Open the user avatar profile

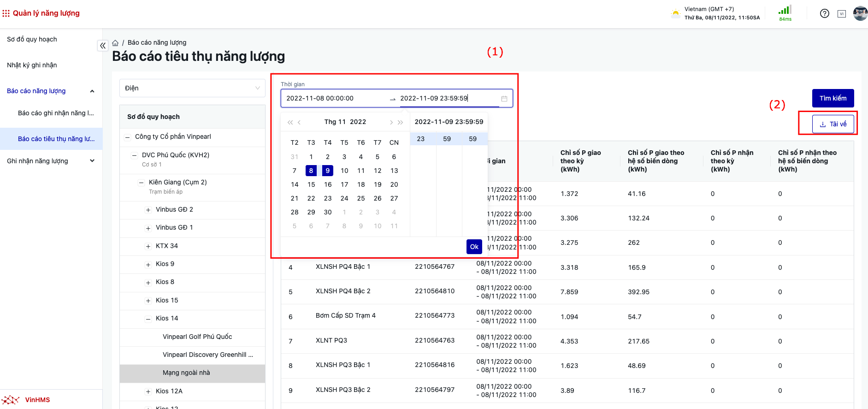(860, 13)
